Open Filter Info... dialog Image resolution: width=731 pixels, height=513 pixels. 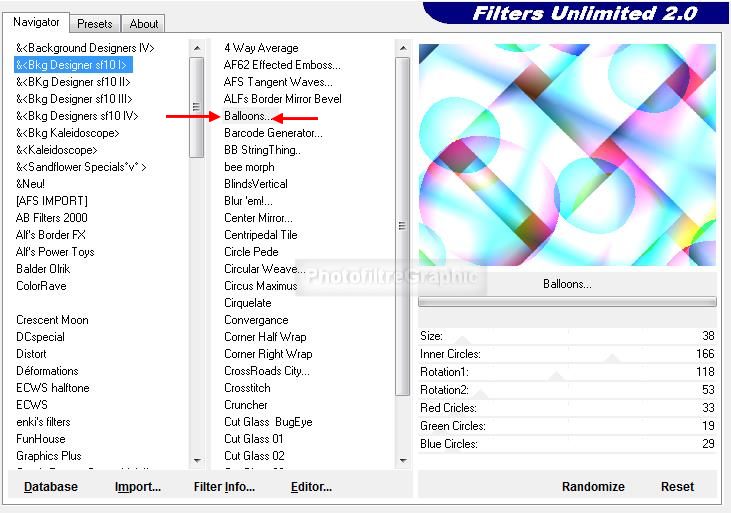224,487
